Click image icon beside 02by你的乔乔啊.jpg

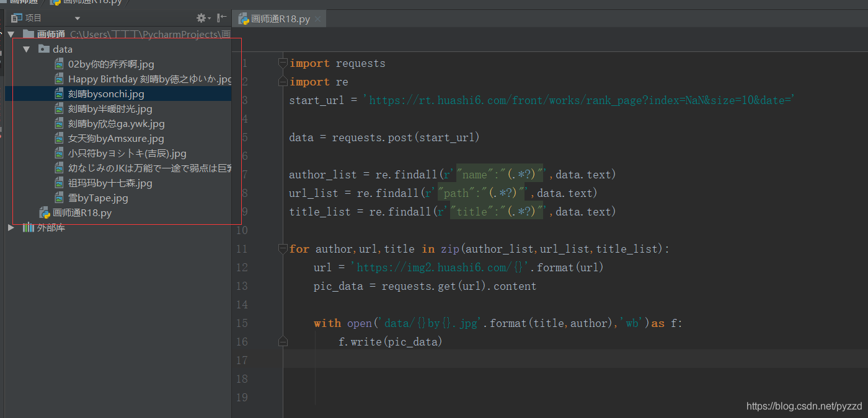59,64
